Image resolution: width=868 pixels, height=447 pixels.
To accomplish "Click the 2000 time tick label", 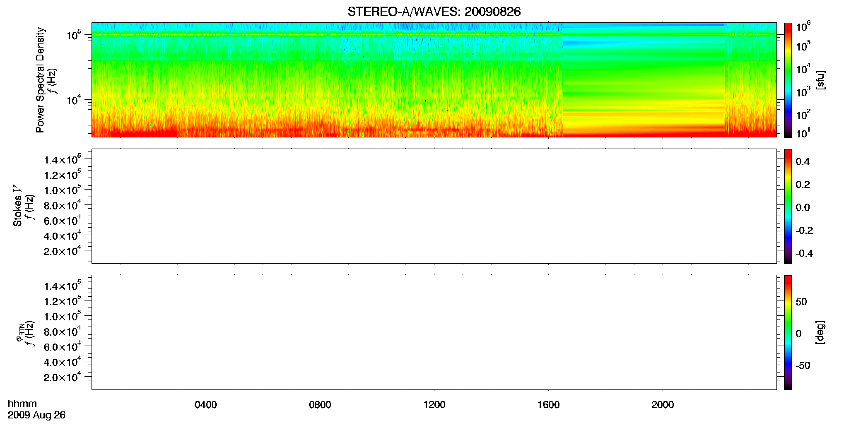I will (x=663, y=405).
